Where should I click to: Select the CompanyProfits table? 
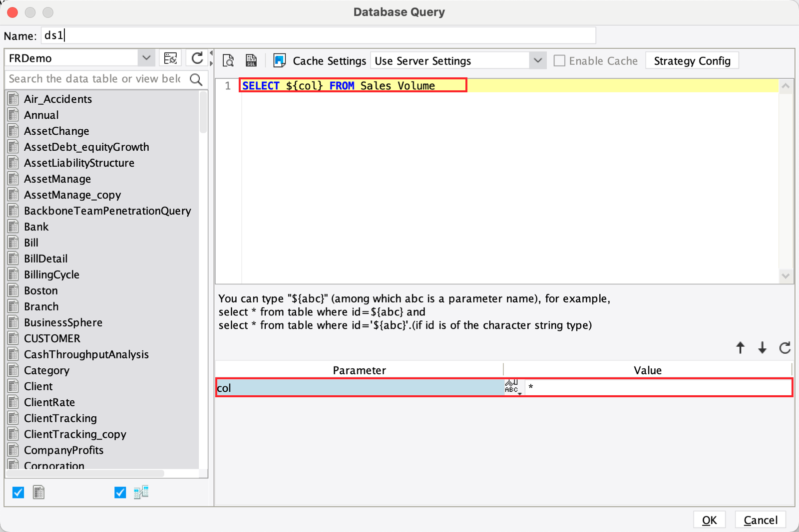(x=63, y=450)
